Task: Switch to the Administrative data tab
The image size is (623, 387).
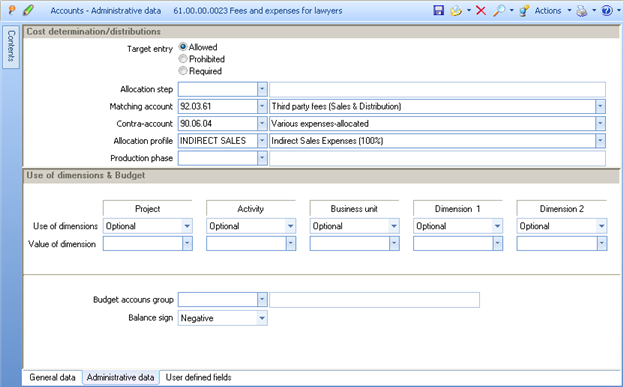Action: [x=120, y=377]
